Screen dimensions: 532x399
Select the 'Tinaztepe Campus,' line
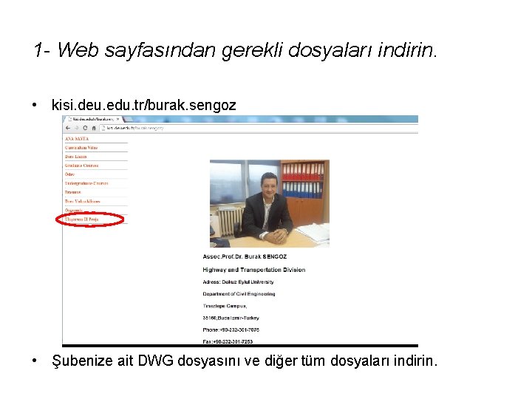225,306
